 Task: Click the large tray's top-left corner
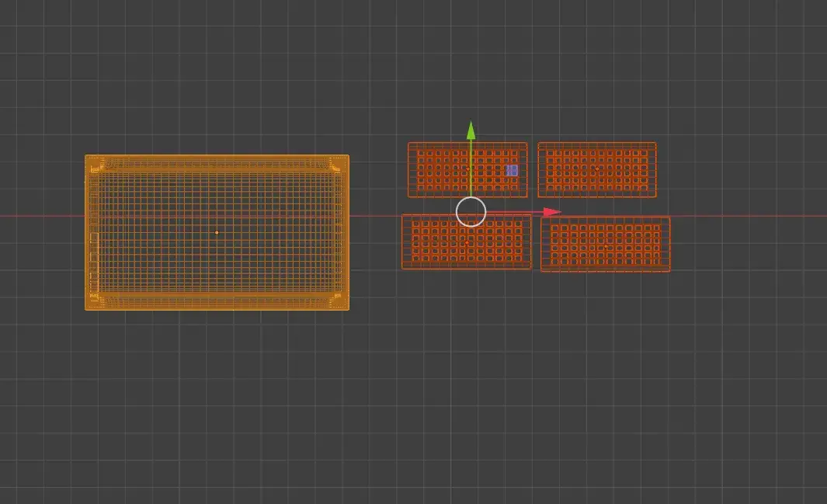(86, 156)
